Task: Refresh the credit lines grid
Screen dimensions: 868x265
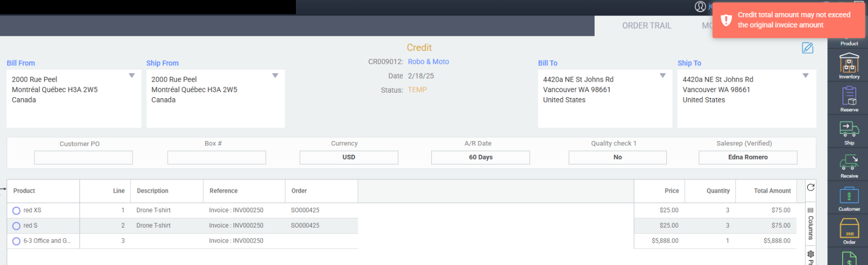Action: pos(810,188)
